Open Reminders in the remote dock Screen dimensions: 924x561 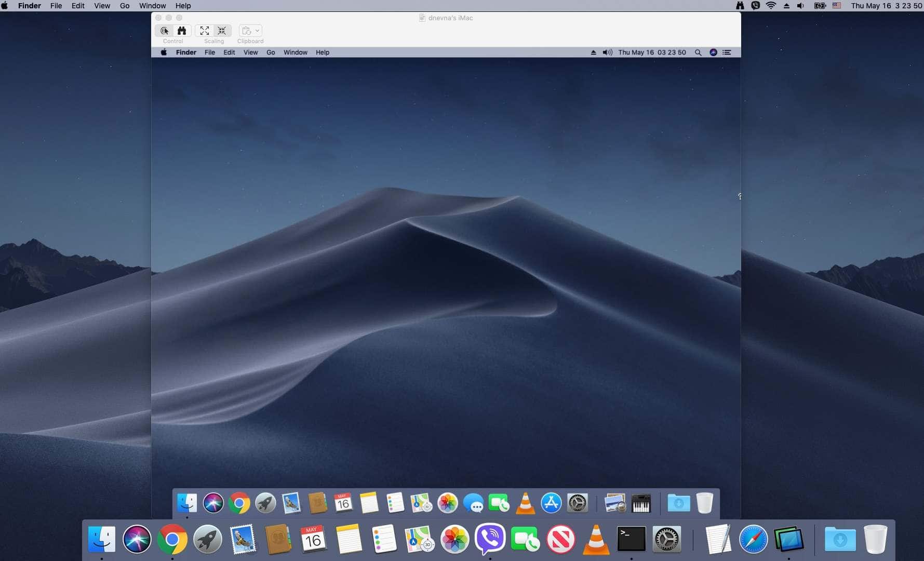pyautogui.click(x=395, y=503)
